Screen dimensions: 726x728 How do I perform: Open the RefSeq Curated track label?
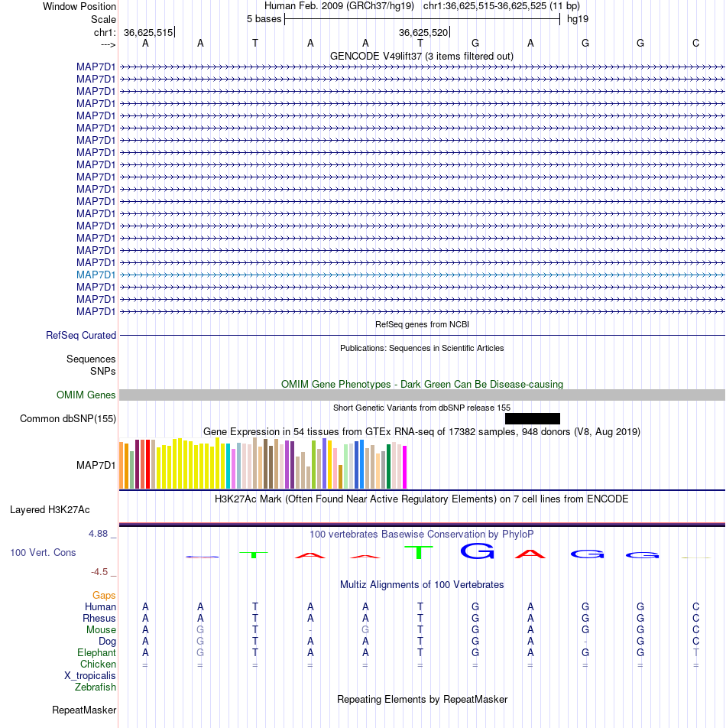click(x=81, y=335)
